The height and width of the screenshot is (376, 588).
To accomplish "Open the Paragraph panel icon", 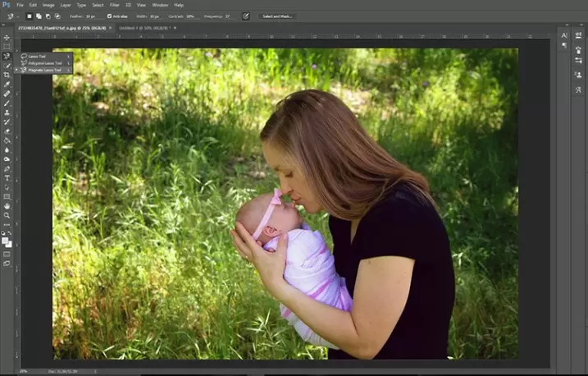I will point(564,45).
